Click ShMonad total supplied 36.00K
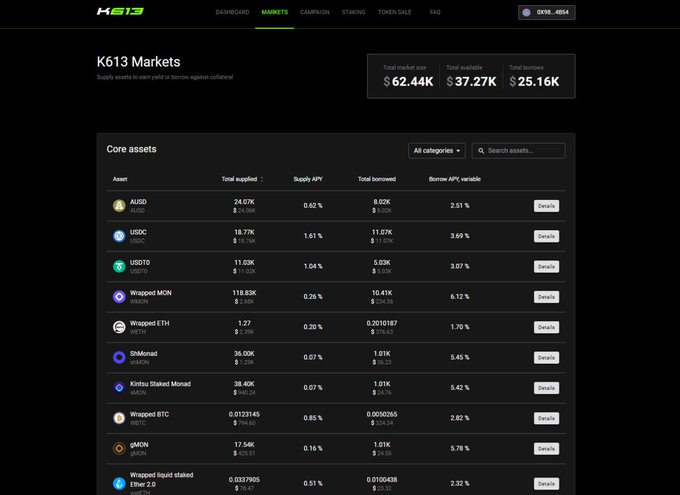 click(244, 354)
